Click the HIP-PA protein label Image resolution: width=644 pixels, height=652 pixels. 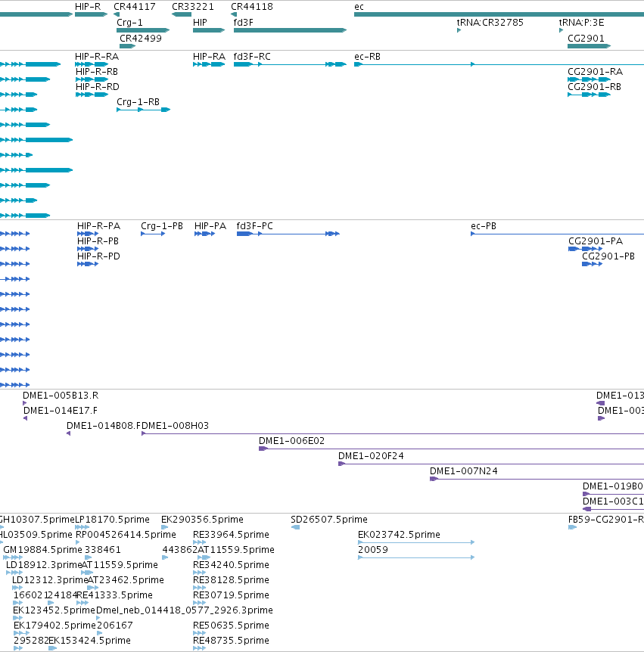[210, 226]
